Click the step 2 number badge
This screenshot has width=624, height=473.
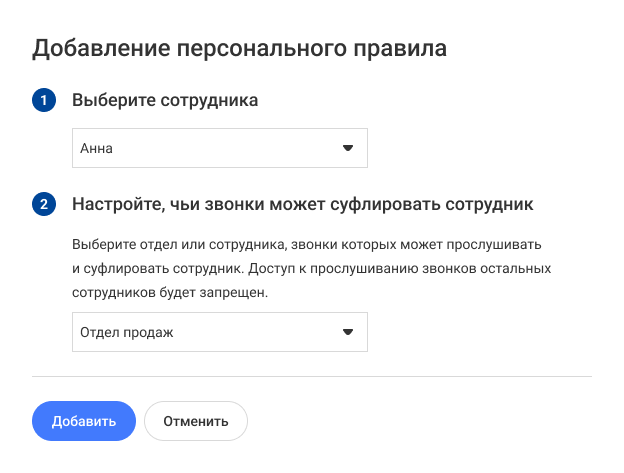click(x=44, y=204)
